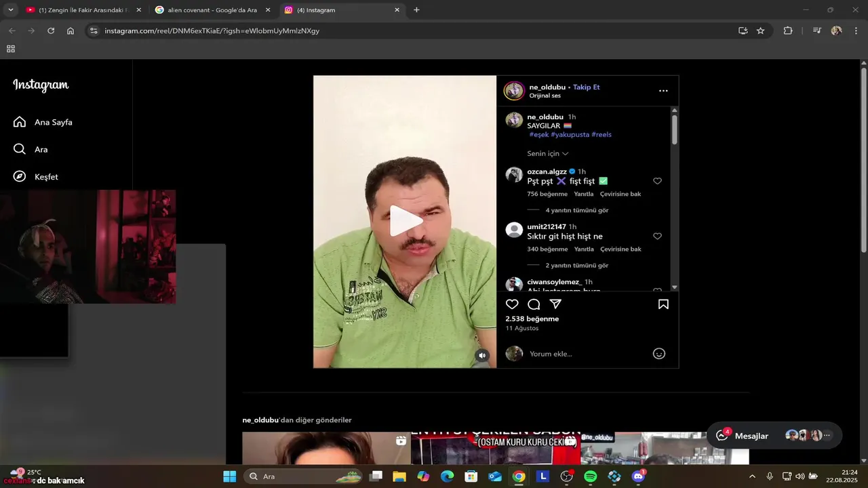Open ciwansoylemez_ profile username
The height and width of the screenshot is (488, 868).
[553, 281]
